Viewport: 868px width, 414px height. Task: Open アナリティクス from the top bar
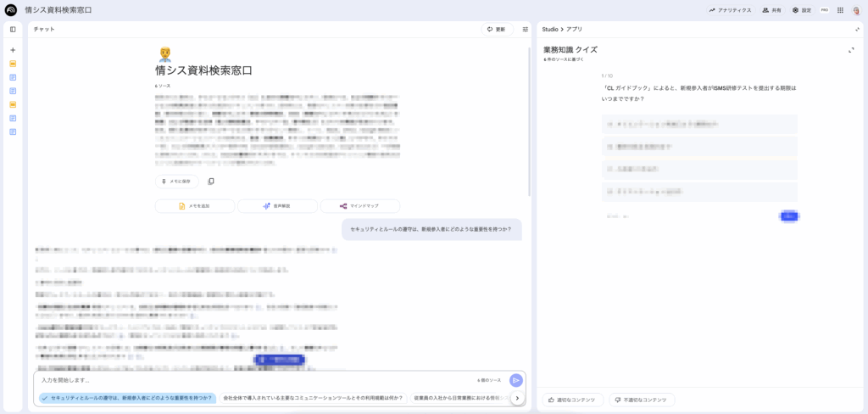[730, 10]
